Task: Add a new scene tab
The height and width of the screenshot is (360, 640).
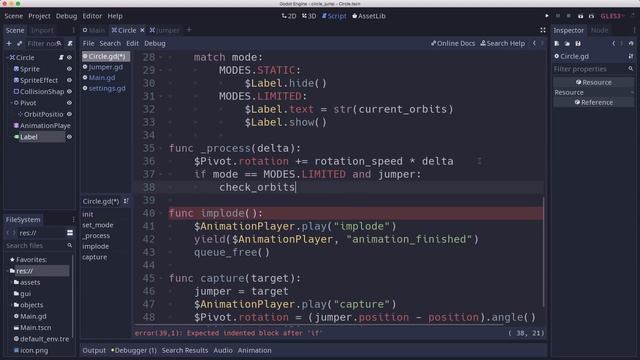Action: pos(189,30)
